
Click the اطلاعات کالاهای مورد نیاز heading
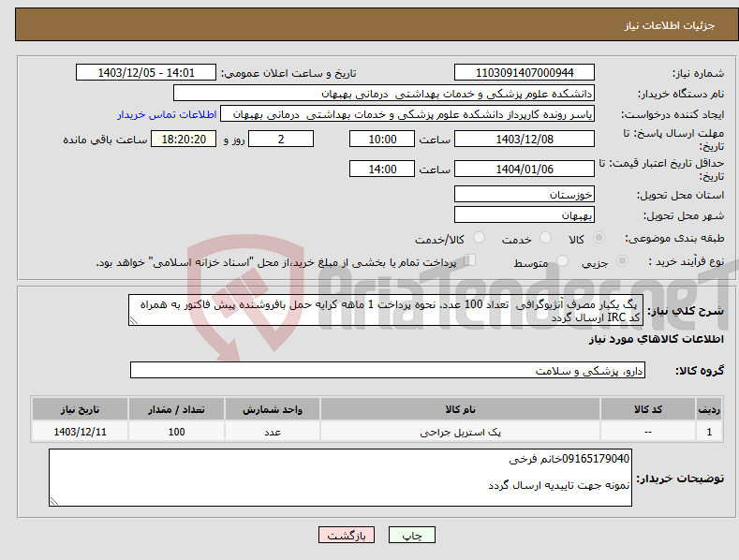656,339
